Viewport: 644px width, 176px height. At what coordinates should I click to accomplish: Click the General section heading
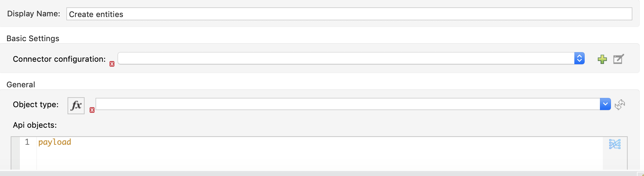pos(21,84)
